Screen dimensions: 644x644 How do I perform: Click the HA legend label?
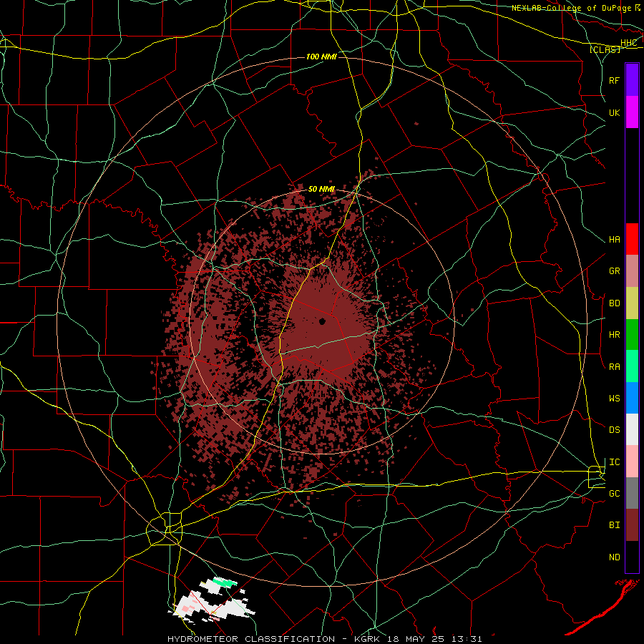point(615,240)
